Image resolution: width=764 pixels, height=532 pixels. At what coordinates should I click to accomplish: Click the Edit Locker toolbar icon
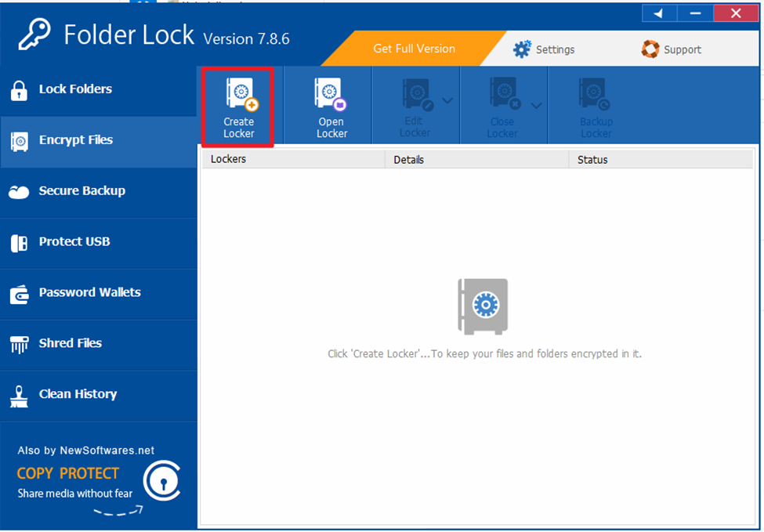tap(418, 94)
